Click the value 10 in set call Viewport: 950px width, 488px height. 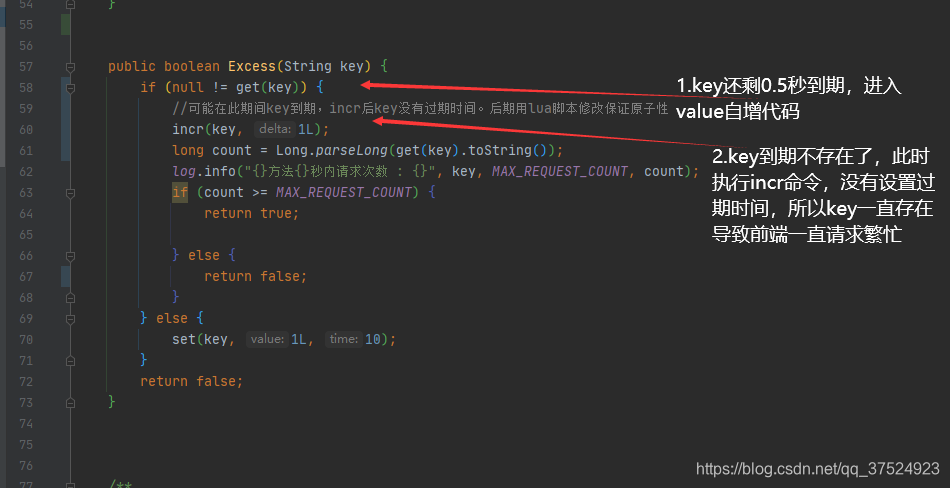(x=372, y=339)
